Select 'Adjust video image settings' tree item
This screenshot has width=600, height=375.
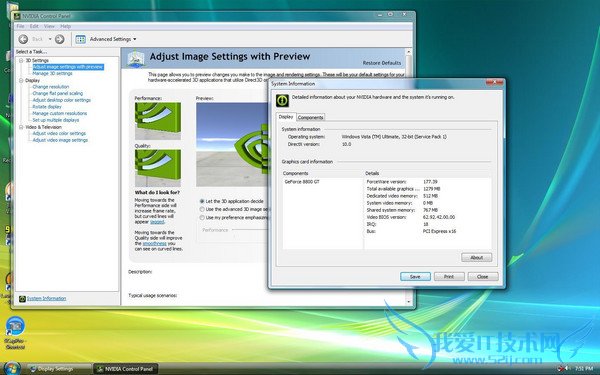pyautogui.click(x=60, y=140)
